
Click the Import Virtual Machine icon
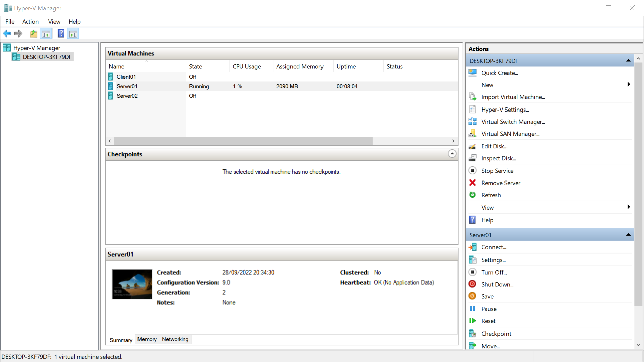[x=473, y=97]
